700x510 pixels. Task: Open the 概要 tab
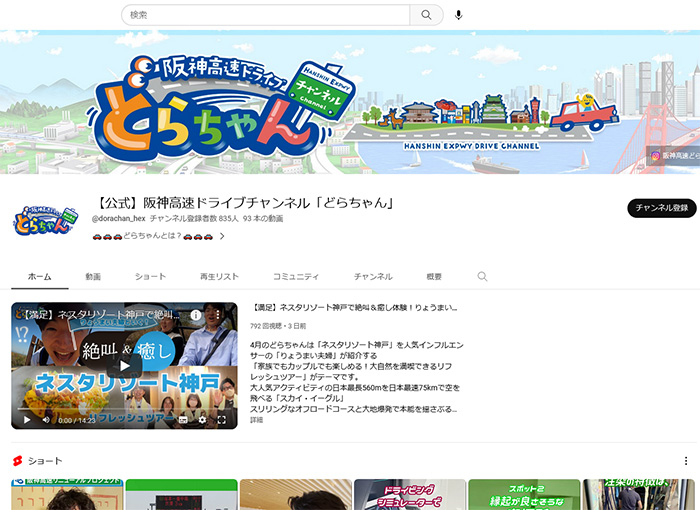pyautogui.click(x=434, y=277)
